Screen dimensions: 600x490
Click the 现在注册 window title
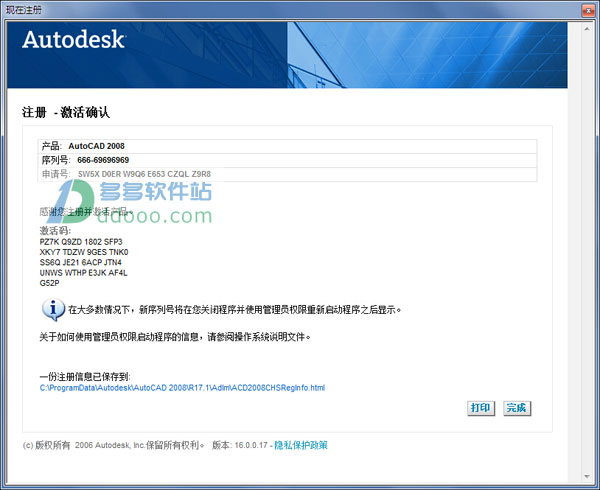click(24, 10)
